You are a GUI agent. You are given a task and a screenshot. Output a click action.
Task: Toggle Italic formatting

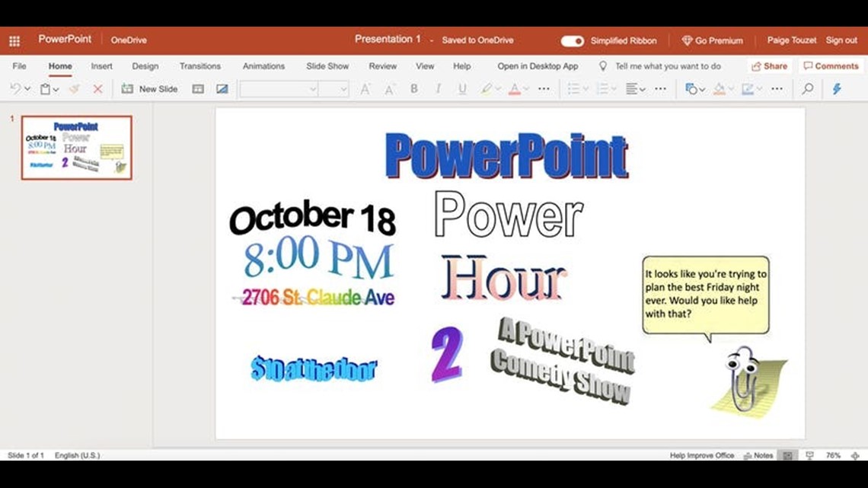438,88
